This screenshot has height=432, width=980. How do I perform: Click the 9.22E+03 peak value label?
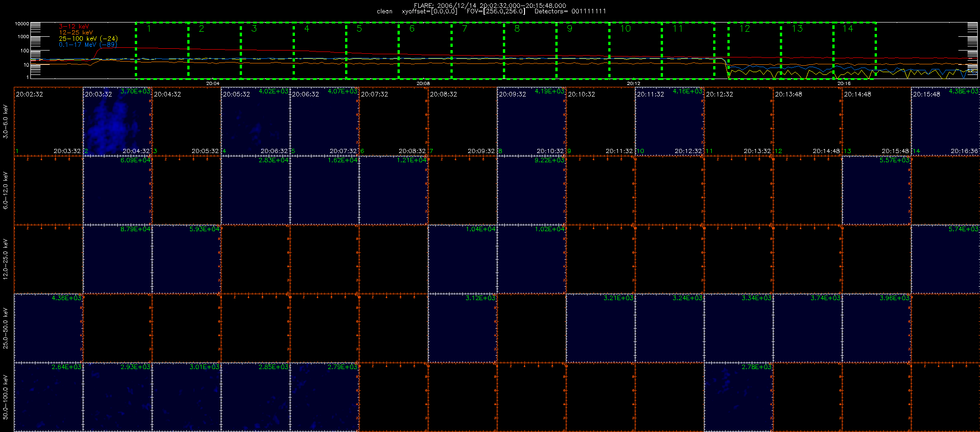coord(549,160)
